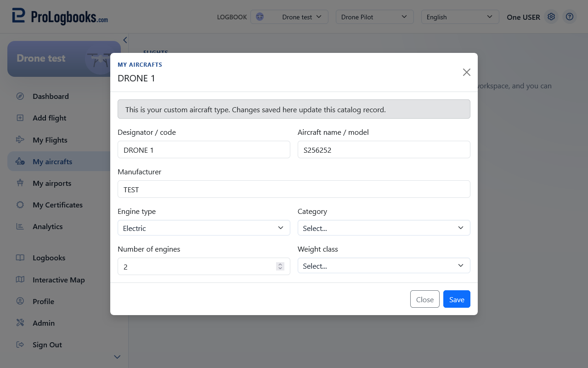
Task: Click the My Certificates badge icon
Action: 20,205
